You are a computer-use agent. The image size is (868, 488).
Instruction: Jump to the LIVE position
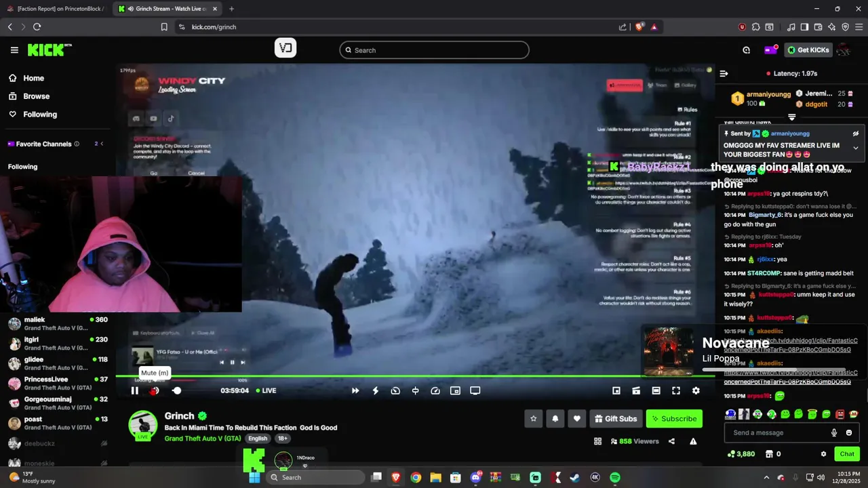tap(266, 390)
